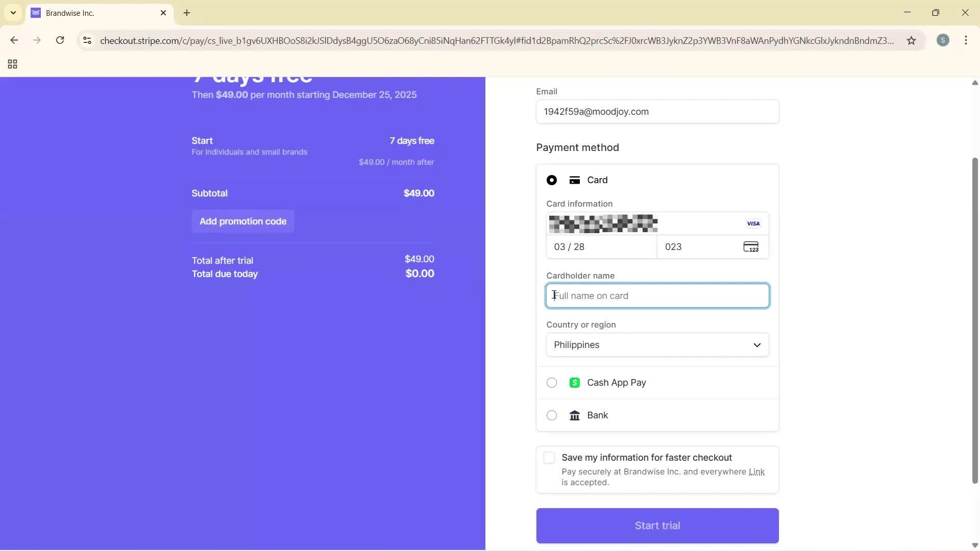Click the Bank payment method icon
The image size is (980, 551).
click(x=575, y=415)
